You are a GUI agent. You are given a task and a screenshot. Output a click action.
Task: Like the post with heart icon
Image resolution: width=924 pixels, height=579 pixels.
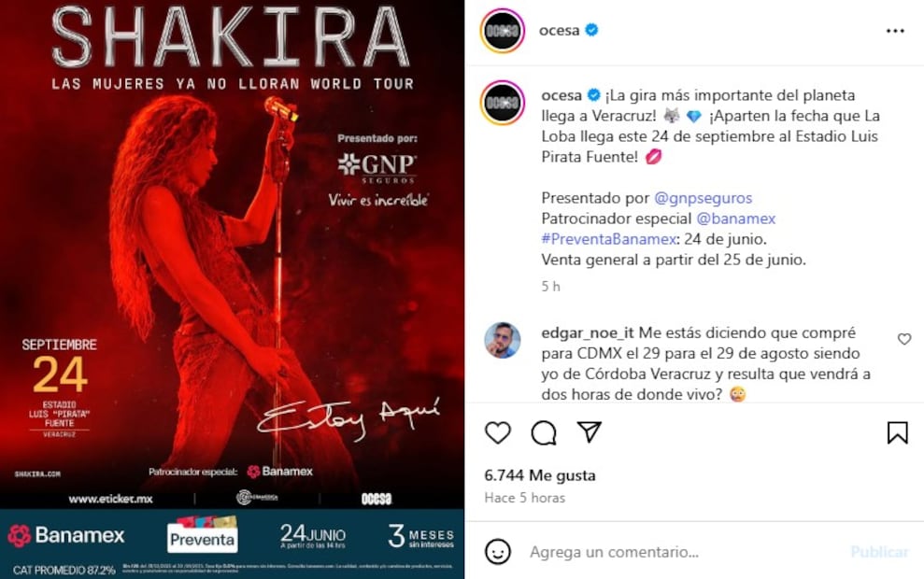pos(498,433)
